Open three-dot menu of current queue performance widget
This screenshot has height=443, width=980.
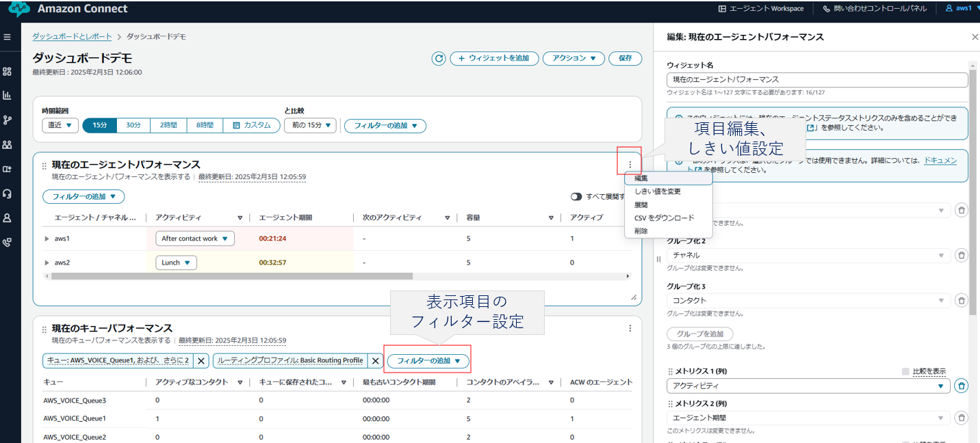(630, 328)
